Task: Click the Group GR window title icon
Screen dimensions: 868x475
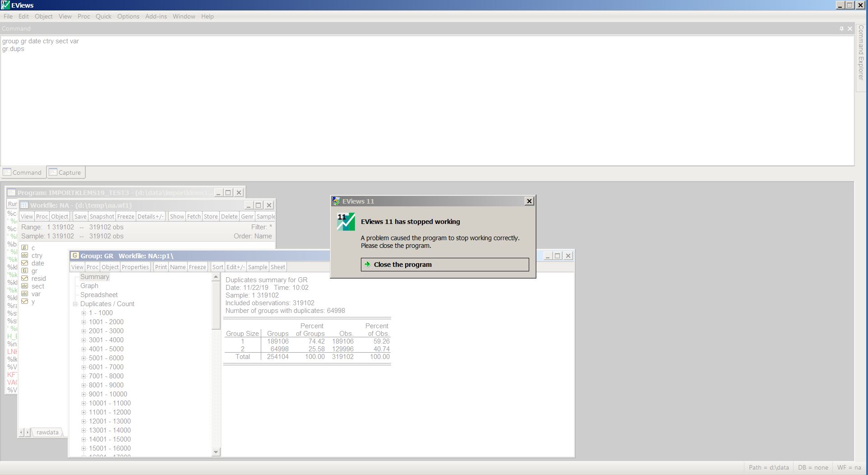Action: tap(75, 256)
